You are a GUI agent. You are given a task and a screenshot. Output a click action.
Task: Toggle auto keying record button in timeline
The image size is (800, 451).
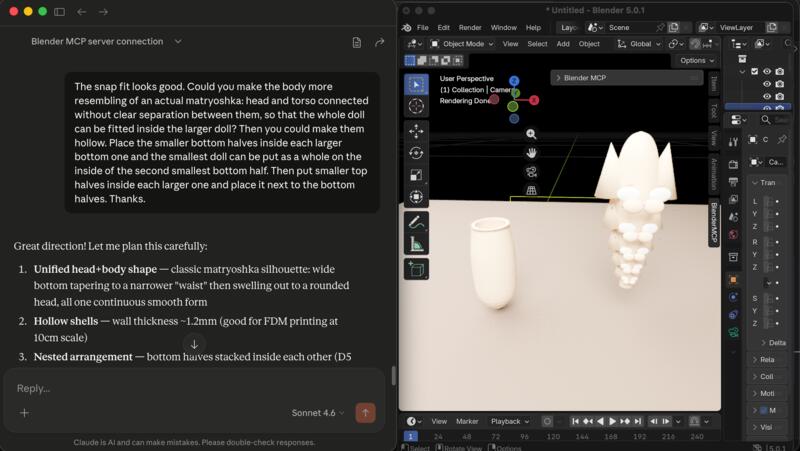(547, 421)
